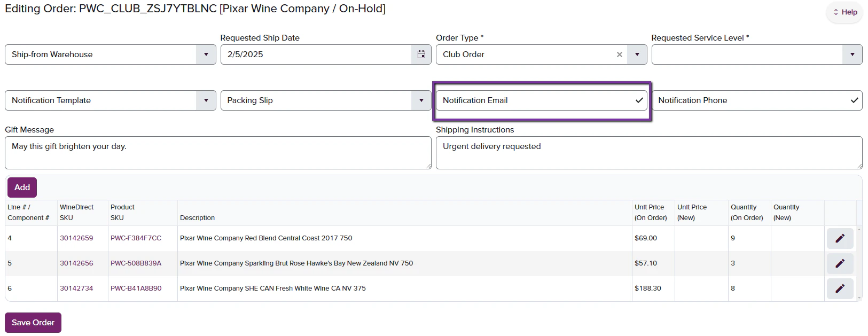Click the Notification Phone checkmark icon
The height and width of the screenshot is (336, 868).
[x=855, y=100]
